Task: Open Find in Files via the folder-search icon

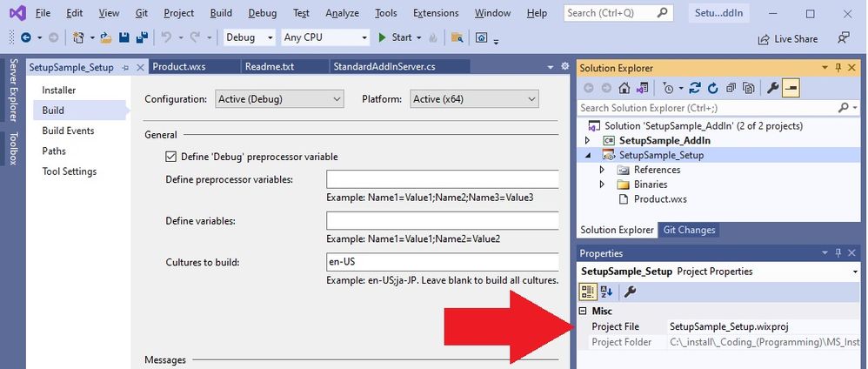Action: click(x=457, y=37)
